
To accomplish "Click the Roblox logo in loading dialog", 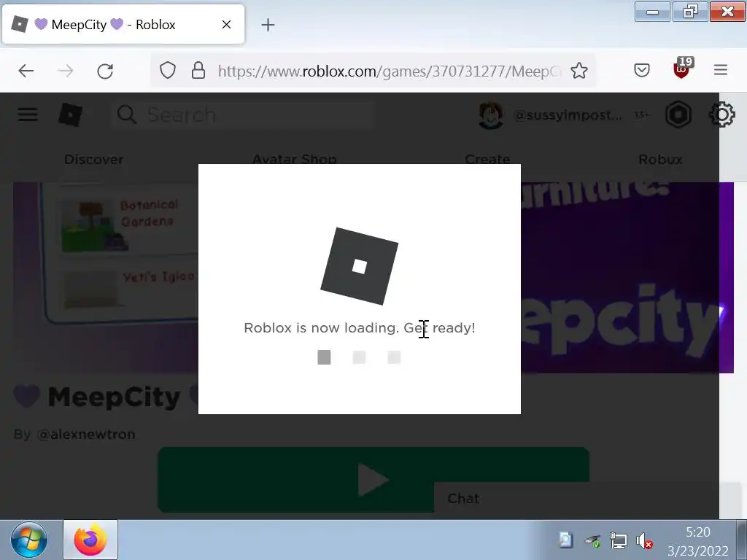I will 359,266.
